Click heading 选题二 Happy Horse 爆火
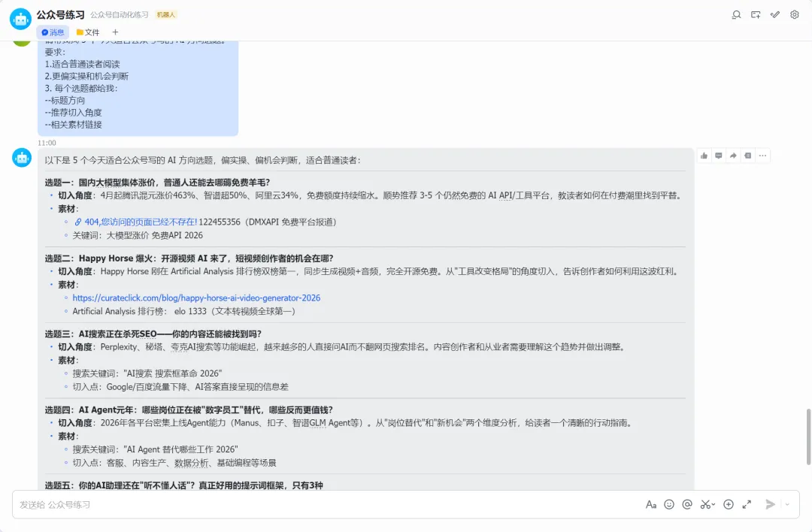The height and width of the screenshot is (532, 812). click(189, 258)
